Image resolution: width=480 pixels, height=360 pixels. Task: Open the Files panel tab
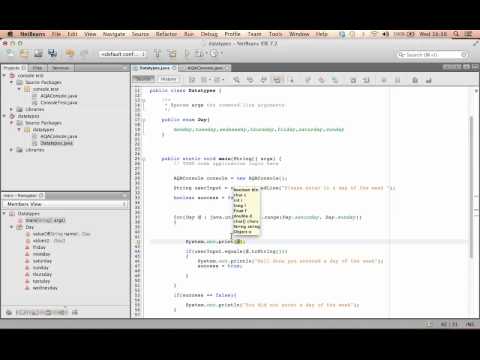click(37, 68)
